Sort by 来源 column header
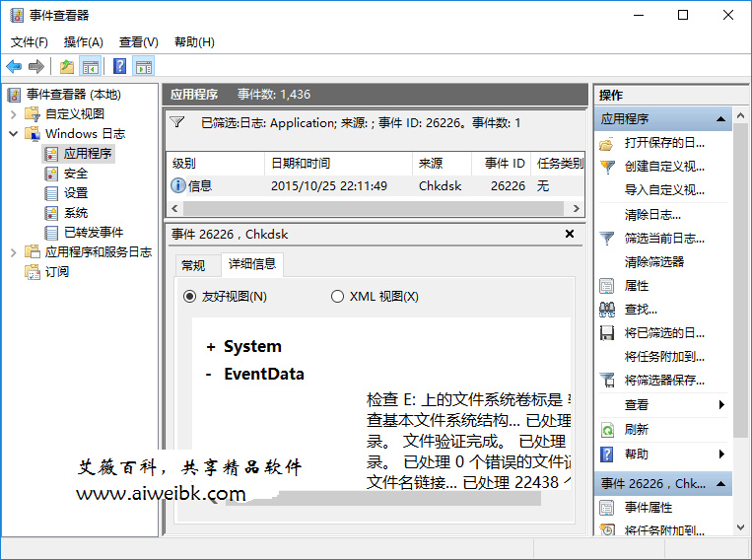Viewport: 752px width, 560px height. coord(442,164)
